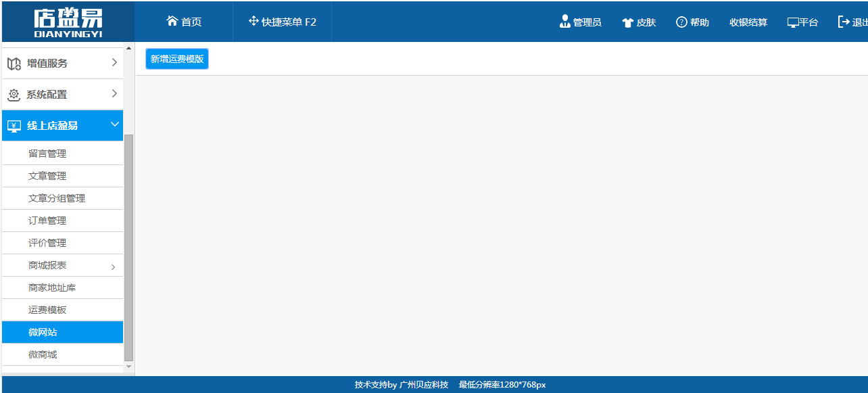Screen dimensions: 868x393
Task: Collapse the 线上店盈易 section chevron
Action: pos(114,124)
